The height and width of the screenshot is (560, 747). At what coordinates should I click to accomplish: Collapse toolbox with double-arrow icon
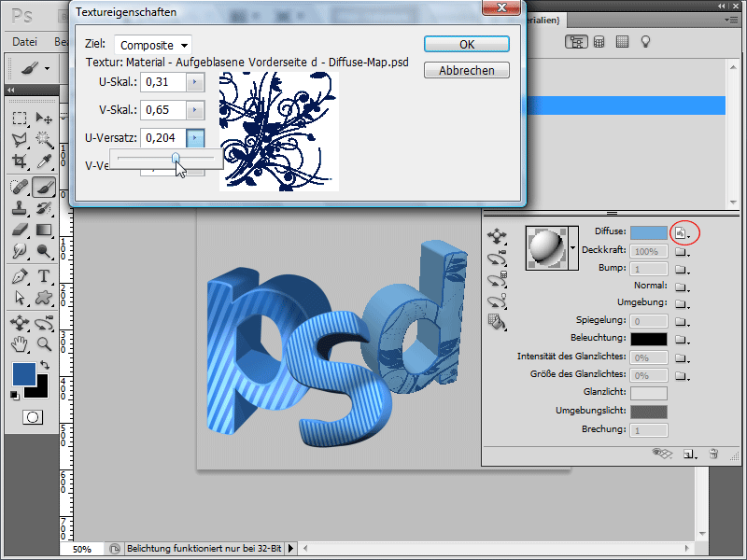[x=10, y=90]
